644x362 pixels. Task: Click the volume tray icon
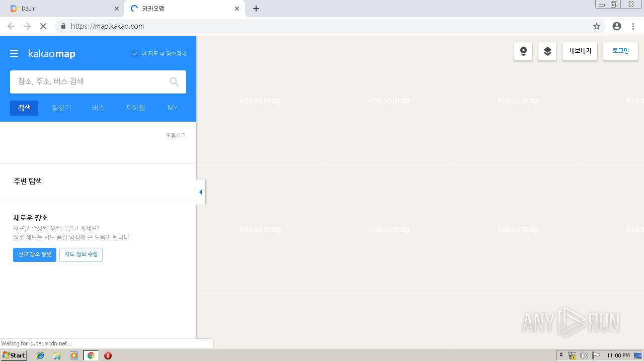coord(584,355)
